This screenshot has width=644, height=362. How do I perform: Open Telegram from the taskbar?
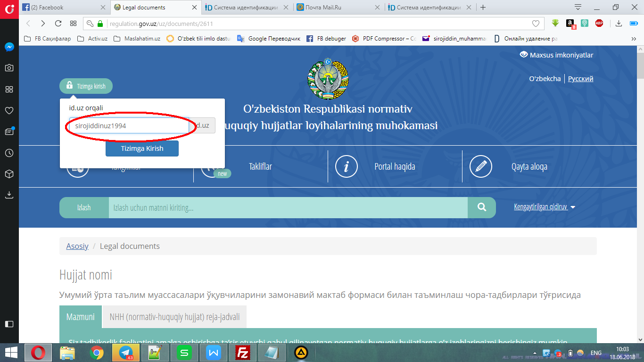pyautogui.click(x=126, y=353)
